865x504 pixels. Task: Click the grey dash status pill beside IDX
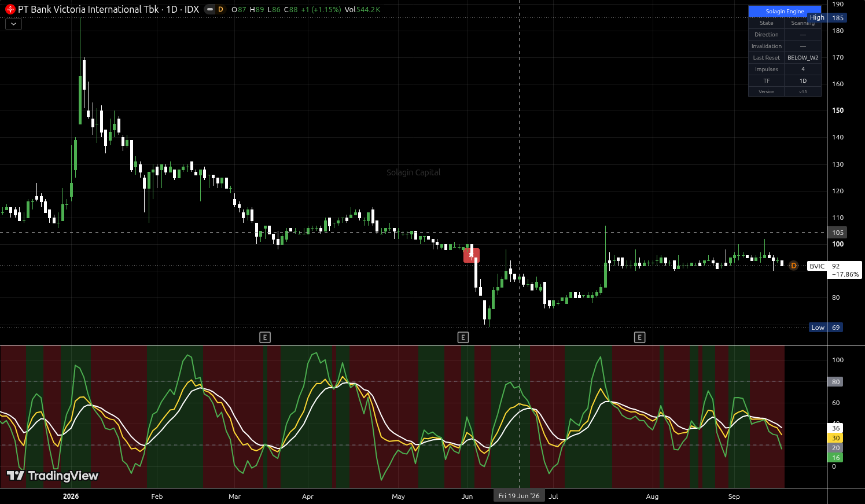tap(209, 9)
